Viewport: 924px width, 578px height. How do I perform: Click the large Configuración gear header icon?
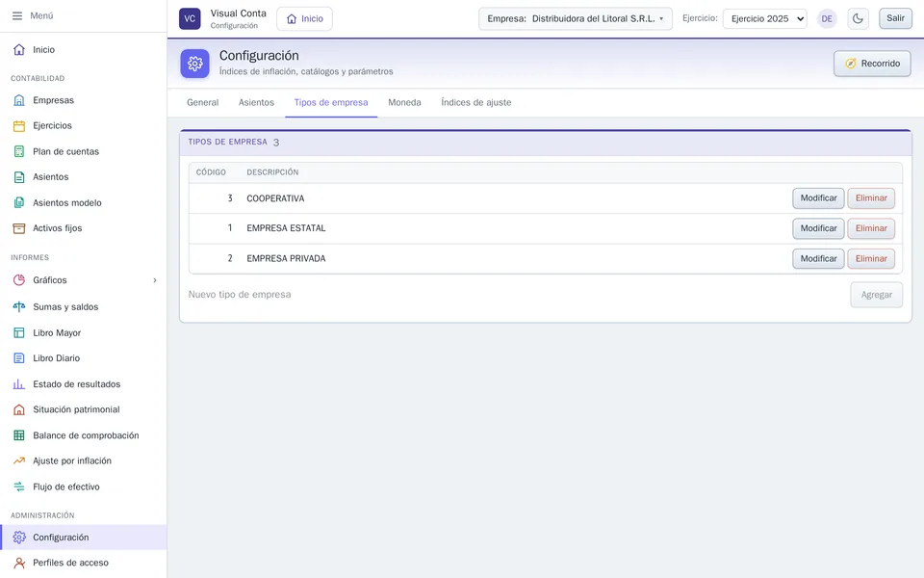coord(195,64)
